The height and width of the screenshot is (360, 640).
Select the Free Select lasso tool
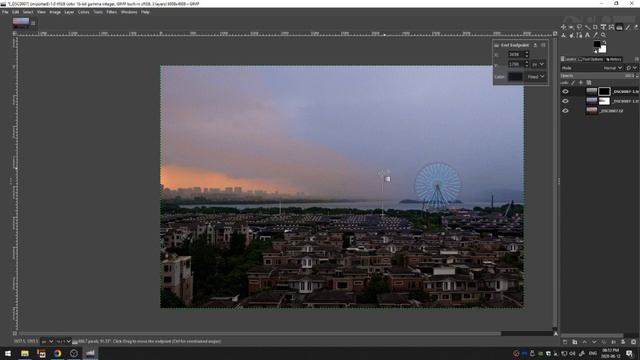coord(579,27)
